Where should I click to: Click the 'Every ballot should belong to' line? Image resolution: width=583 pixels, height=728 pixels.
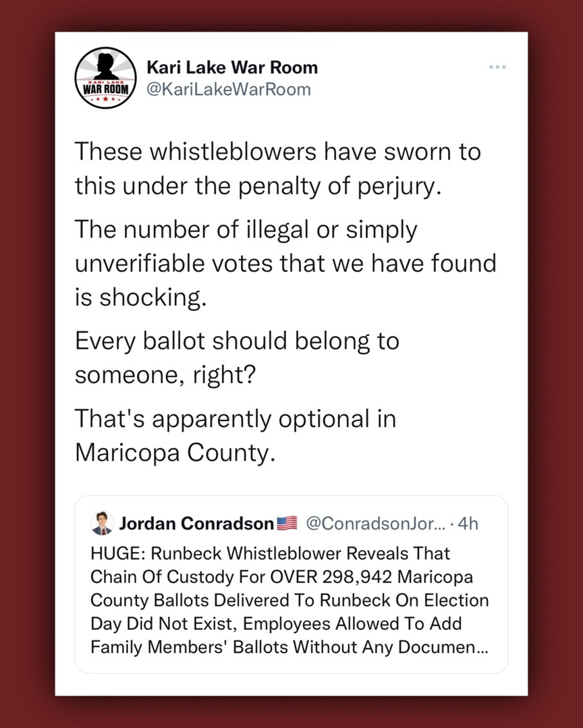tap(237, 341)
